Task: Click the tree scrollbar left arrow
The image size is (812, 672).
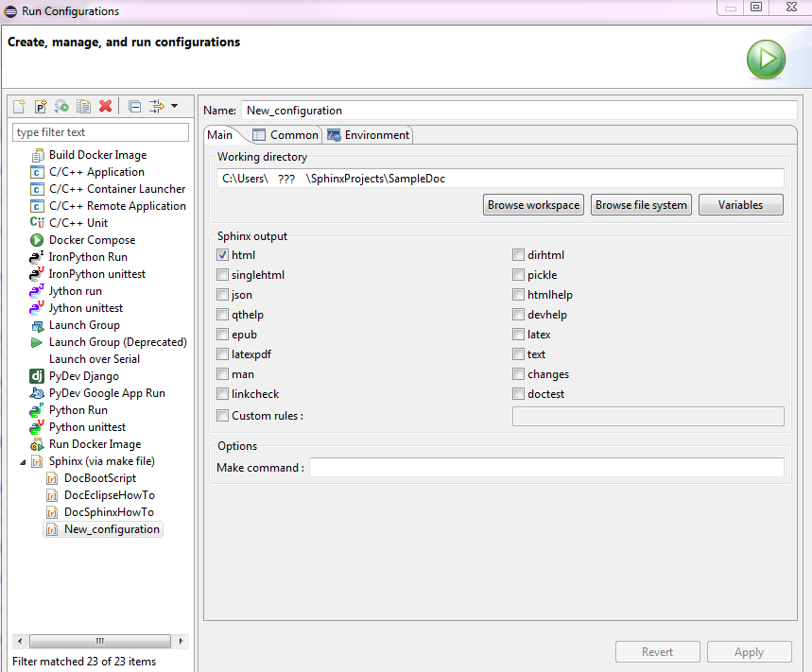Action: [x=20, y=641]
